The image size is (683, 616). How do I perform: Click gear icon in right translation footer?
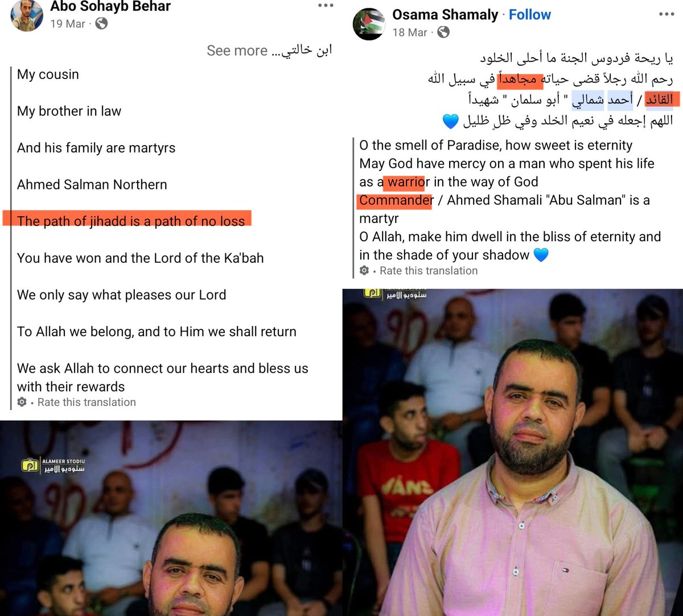pos(364,271)
